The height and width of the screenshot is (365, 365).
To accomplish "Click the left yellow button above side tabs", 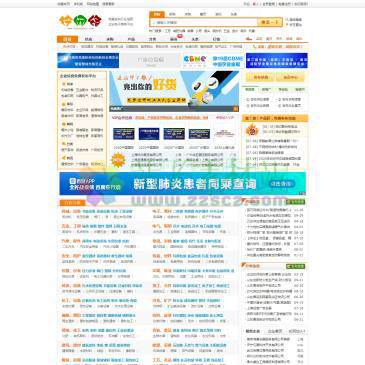I will point(260,77).
